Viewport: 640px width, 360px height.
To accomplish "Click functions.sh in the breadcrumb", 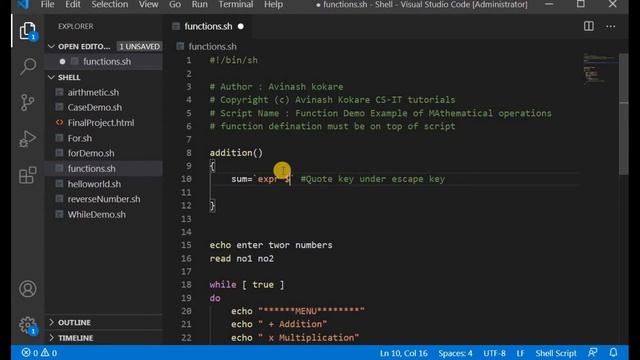I will coord(212,47).
